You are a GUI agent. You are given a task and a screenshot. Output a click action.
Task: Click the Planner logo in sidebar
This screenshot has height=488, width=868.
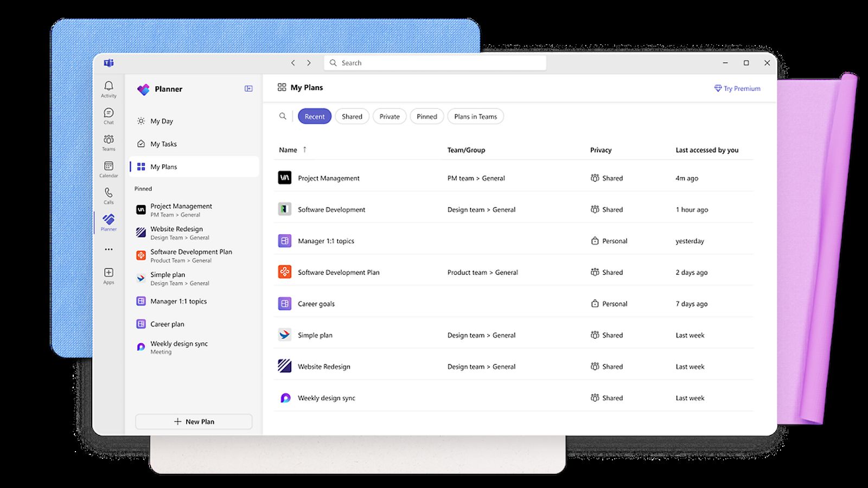click(x=143, y=89)
